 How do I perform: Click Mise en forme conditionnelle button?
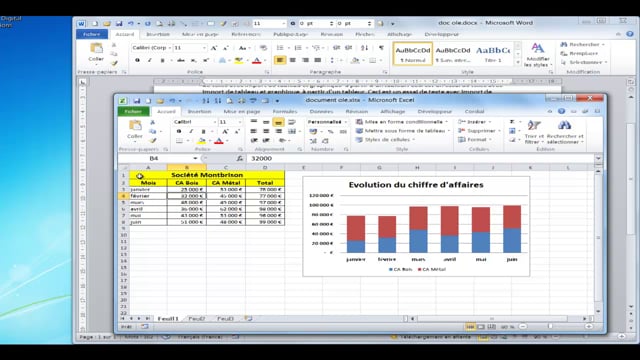click(402, 122)
